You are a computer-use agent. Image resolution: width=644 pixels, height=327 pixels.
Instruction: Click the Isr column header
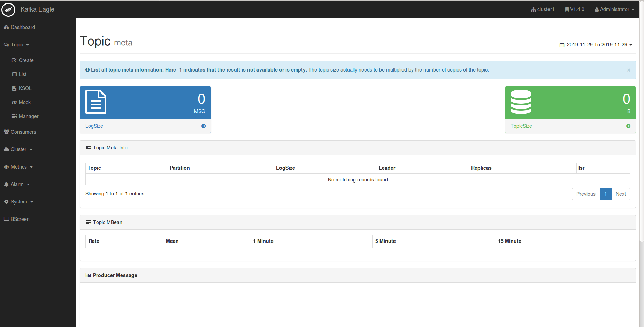[603, 168]
